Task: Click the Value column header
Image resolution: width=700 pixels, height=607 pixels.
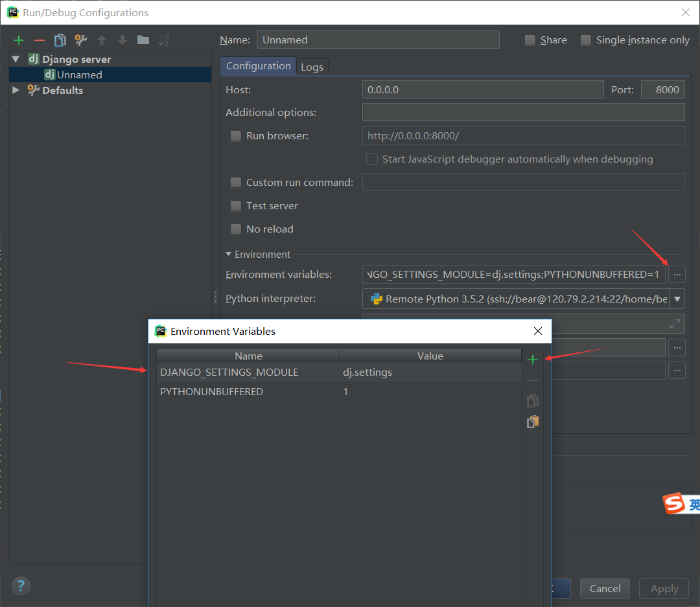Action: (x=430, y=356)
